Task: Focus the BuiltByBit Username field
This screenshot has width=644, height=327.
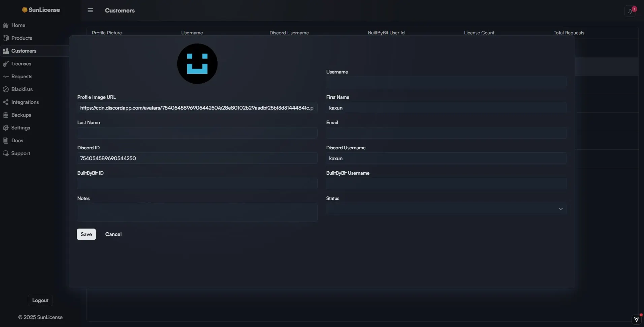Action: coord(446,183)
